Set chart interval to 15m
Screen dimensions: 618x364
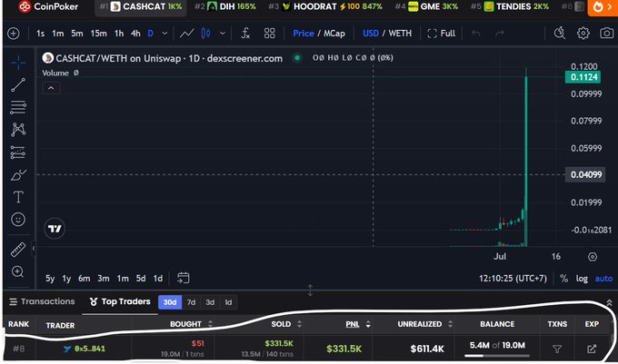pos(98,34)
